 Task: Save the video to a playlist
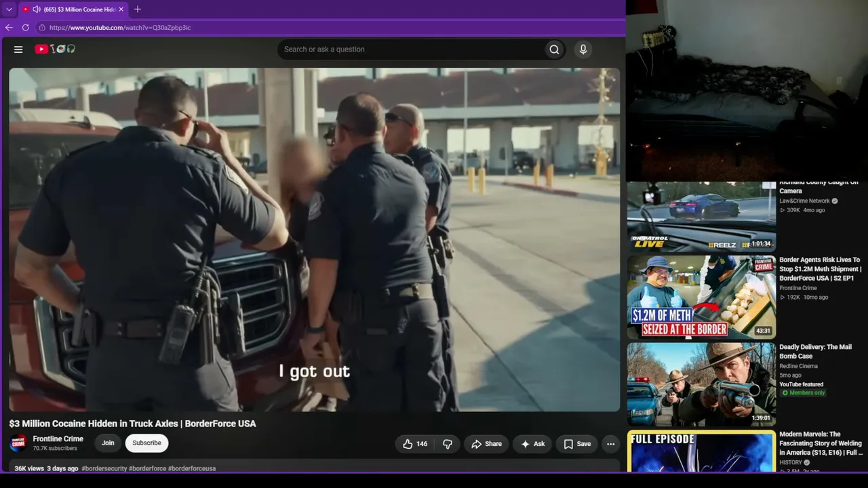[577, 444]
